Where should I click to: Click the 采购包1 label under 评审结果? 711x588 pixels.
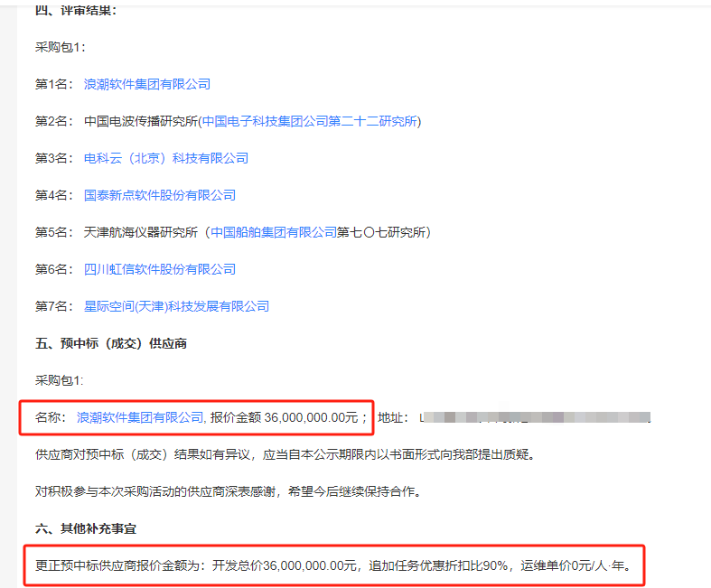(x=61, y=47)
